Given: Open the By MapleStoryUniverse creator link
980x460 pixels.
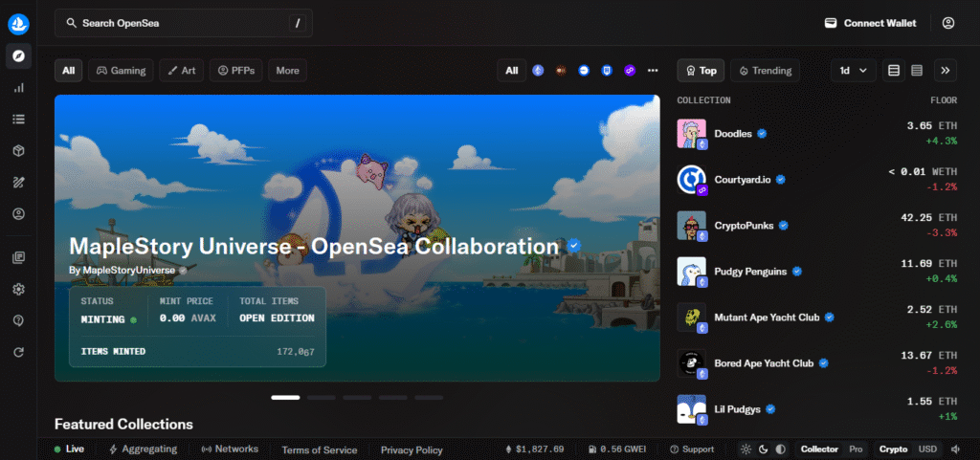Looking at the screenshot, I should tap(128, 271).
